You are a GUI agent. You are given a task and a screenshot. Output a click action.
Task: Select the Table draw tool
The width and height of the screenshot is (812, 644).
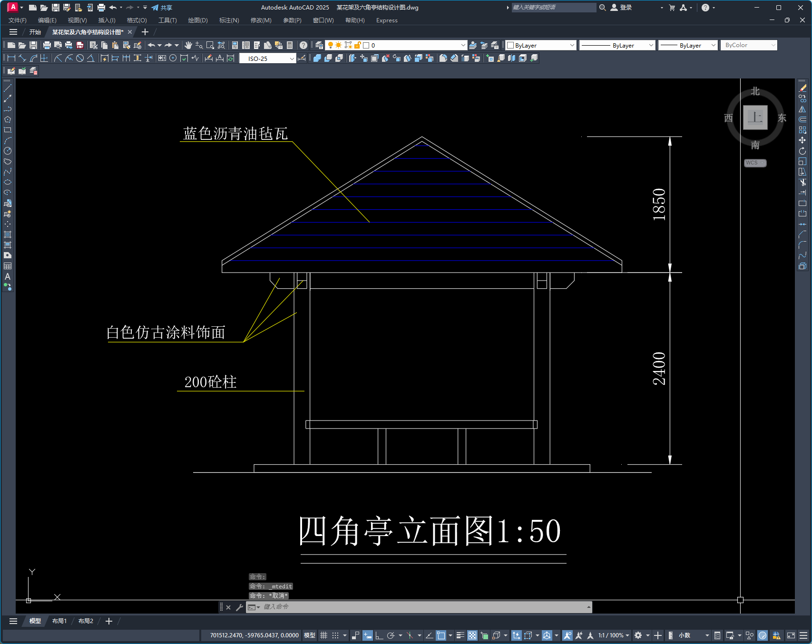[x=8, y=266]
